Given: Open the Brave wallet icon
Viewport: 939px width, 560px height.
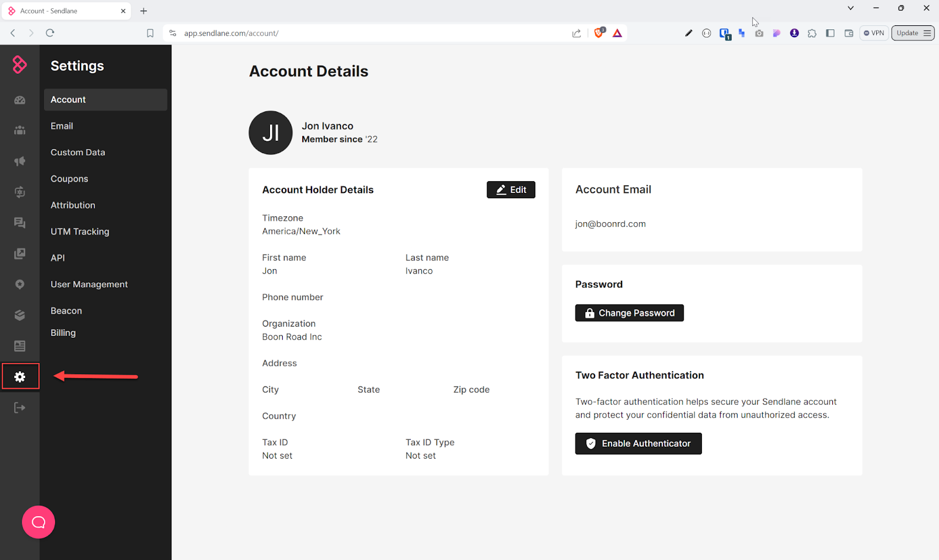Looking at the screenshot, I should point(849,33).
